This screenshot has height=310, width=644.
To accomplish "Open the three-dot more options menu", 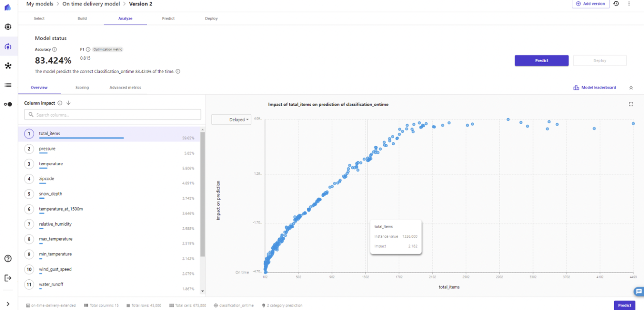I will pos(629,4).
